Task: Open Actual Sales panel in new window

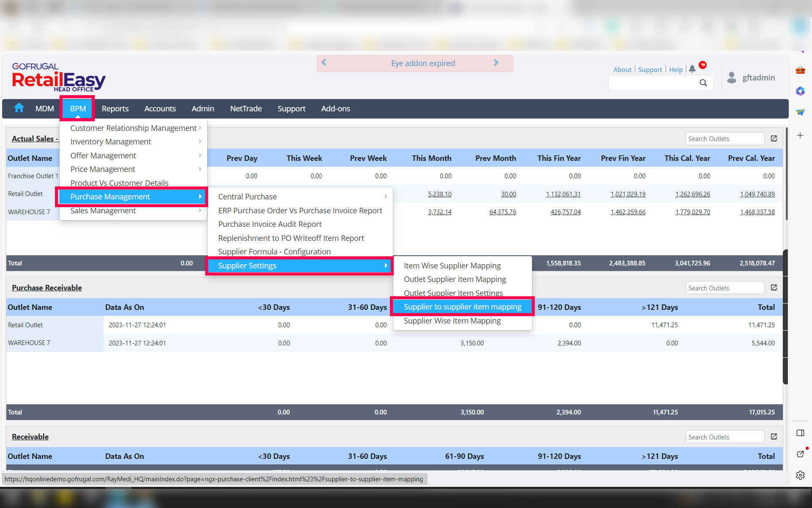Action: pyautogui.click(x=774, y=138)
